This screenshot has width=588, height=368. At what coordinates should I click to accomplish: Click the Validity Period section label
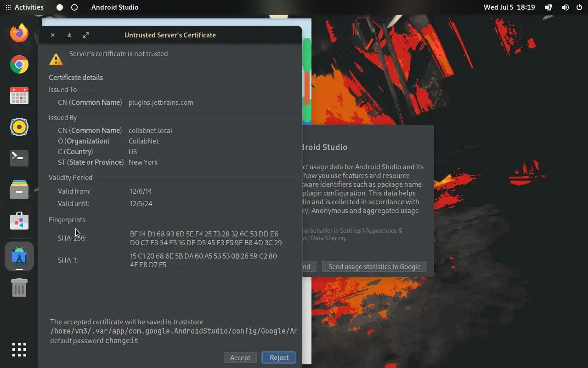pyautogui.click(x=70, y=177)
